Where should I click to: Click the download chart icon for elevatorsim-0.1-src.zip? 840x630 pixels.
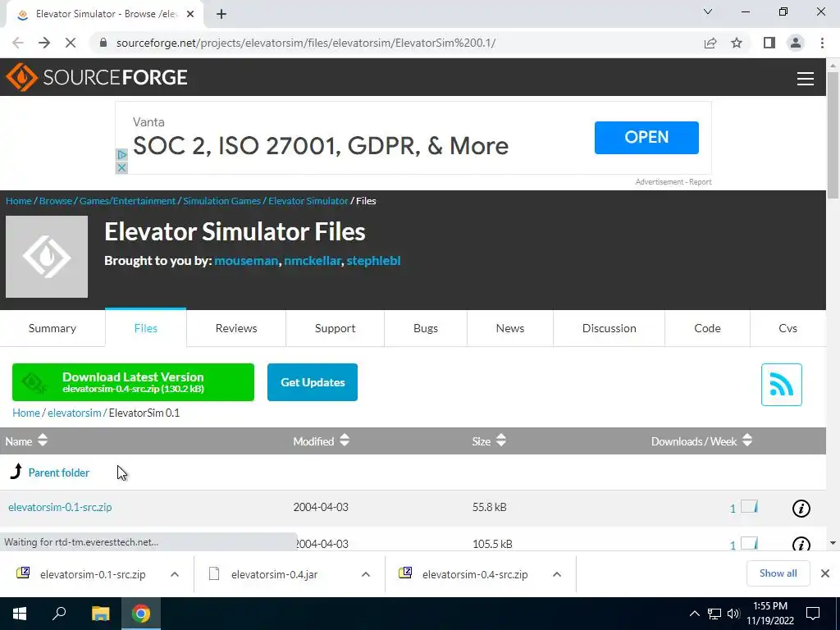click(749, 506)
